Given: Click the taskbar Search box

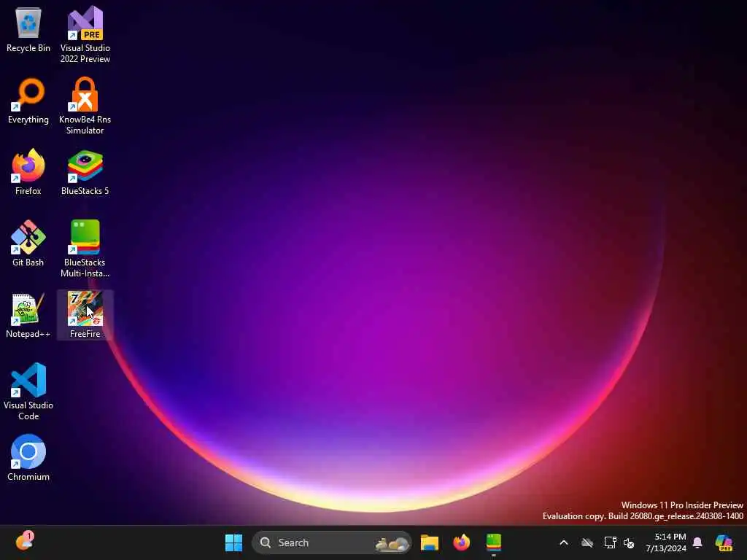Looking at the screenshot, I should coord(332,542).
